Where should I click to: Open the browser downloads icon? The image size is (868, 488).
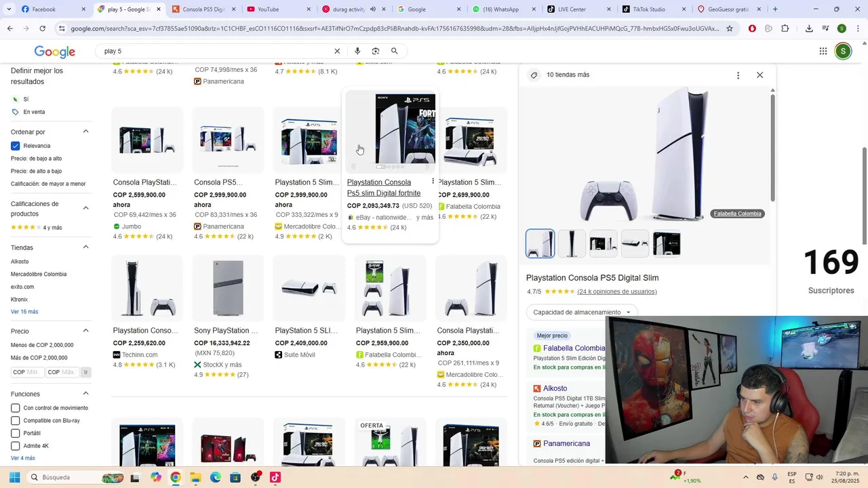pyautogui.click(x=809, y=28)
